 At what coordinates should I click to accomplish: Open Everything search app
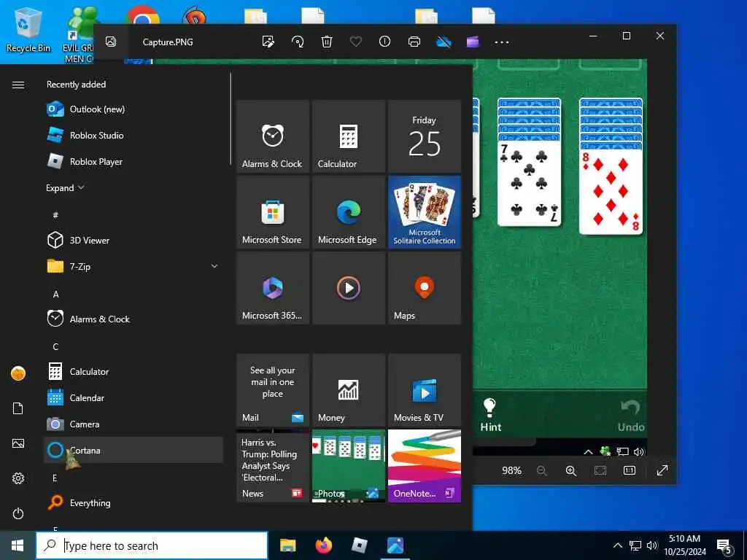click(133, 502)
